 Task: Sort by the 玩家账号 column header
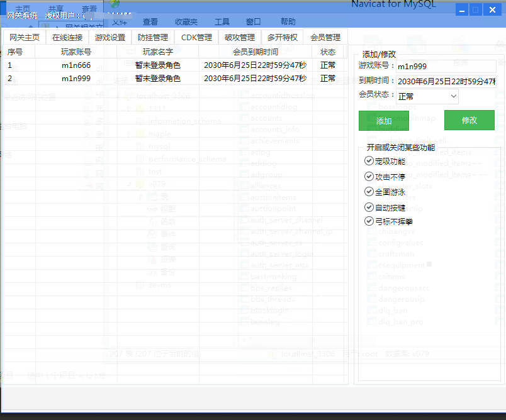(76, 52)
